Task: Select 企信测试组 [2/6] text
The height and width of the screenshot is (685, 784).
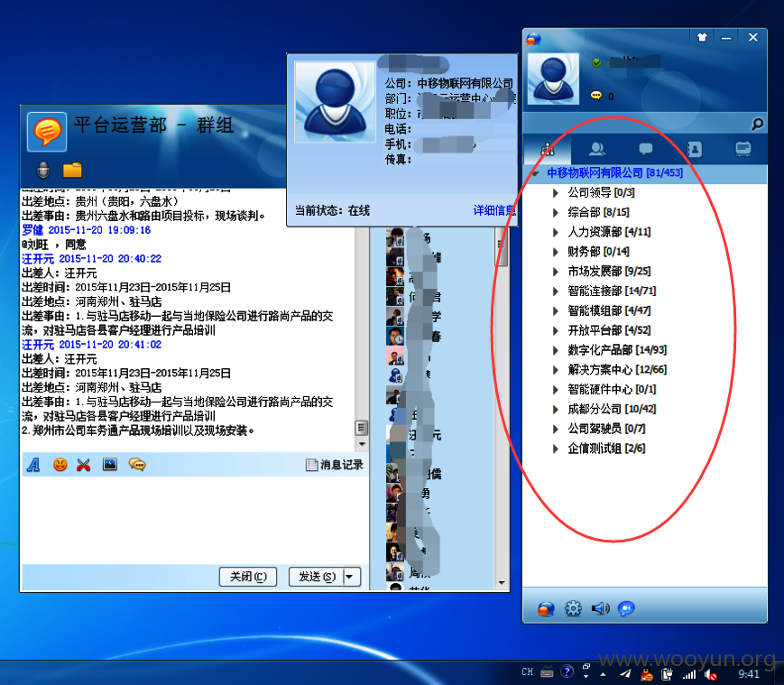Action: coord(606,449)
